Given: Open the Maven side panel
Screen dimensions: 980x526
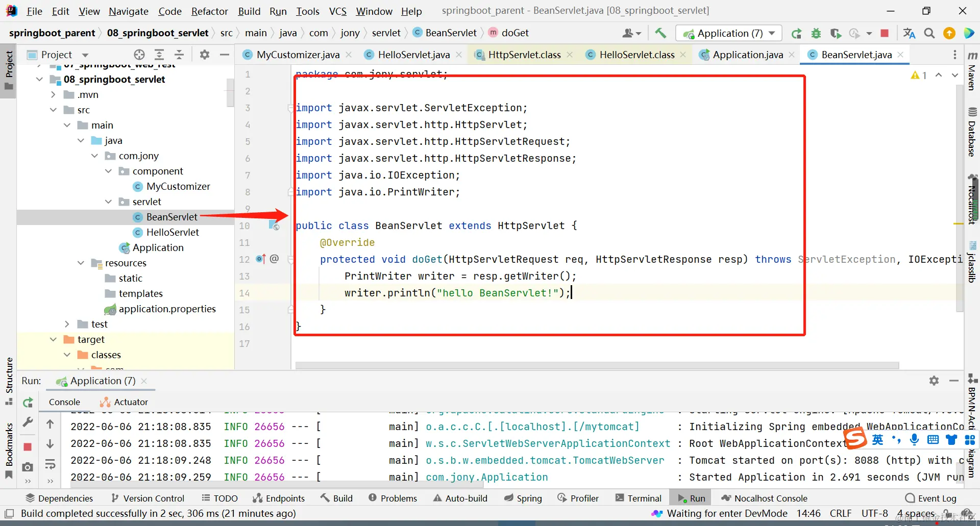Looking at the screenshot, I should click(972, 71).
